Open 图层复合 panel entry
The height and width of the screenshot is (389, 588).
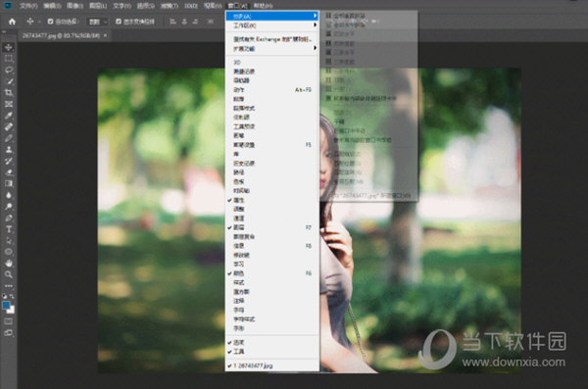click(271, 237)
